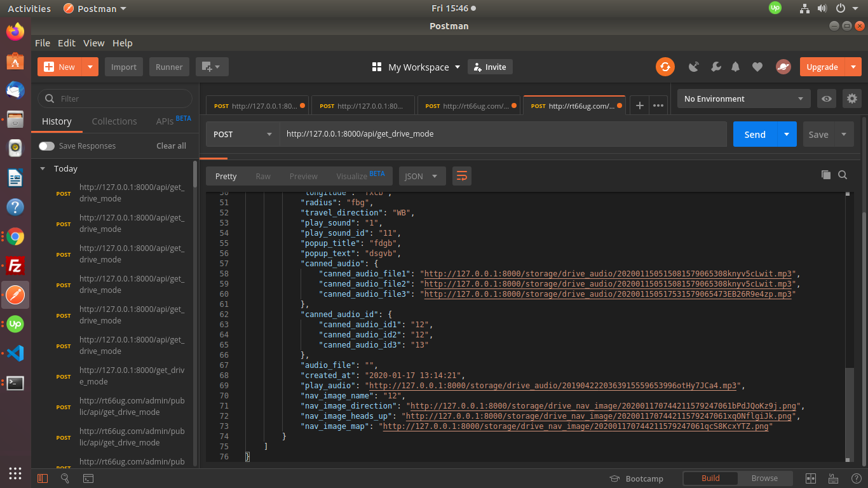The image size is (868, 488).
Task: Open the Postman console icon
Action: click(88, 478)
